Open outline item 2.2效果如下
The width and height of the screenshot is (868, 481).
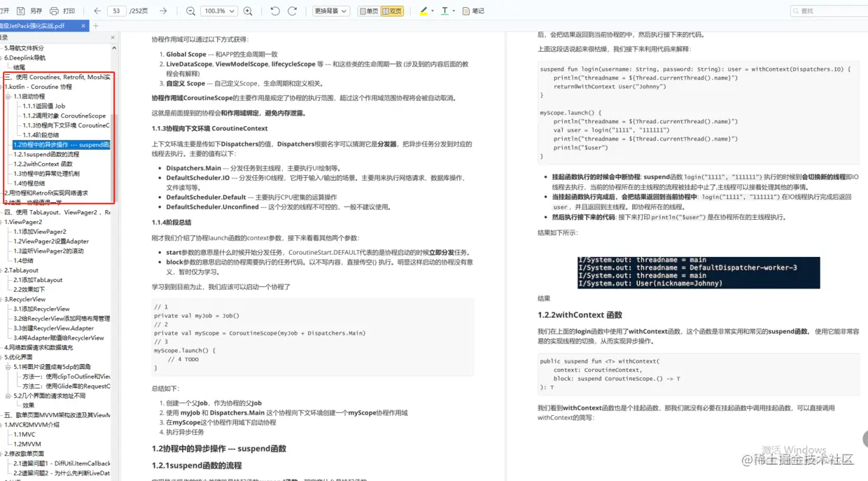tap(29, 289)
